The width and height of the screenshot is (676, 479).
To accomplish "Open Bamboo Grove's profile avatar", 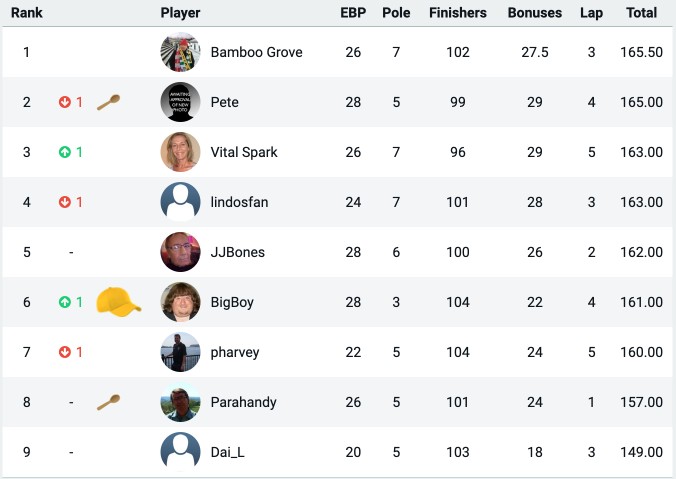I will (x=180, y=52).
